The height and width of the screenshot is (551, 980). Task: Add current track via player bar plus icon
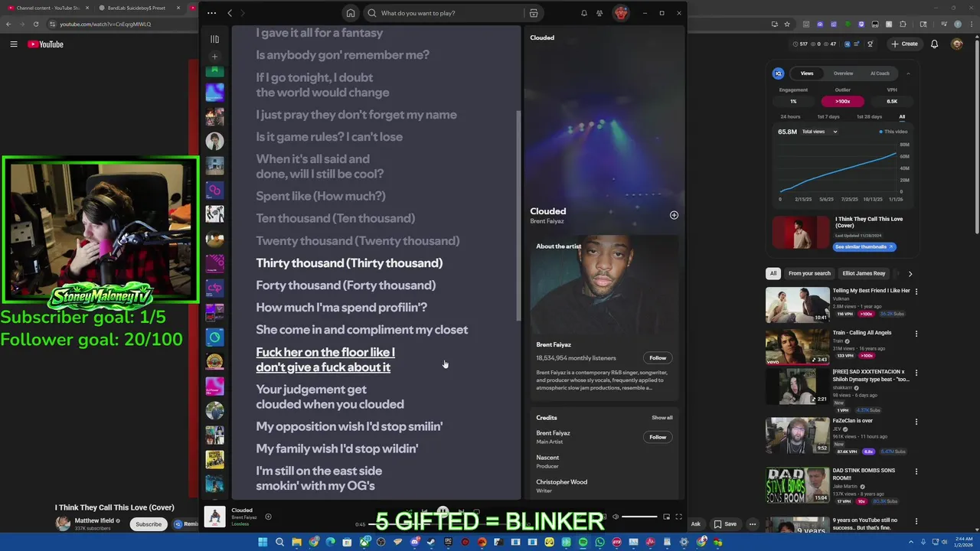[x=268, y=517]
